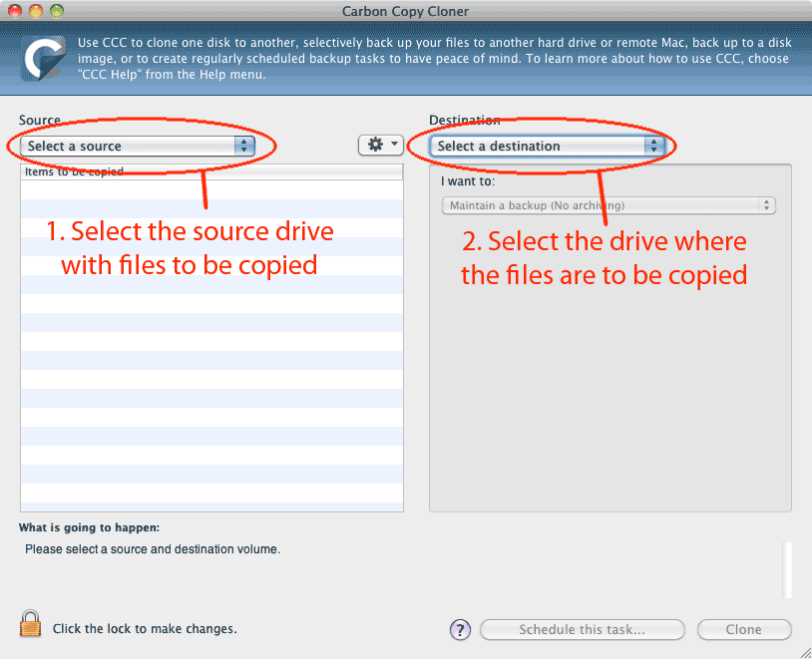
Task: Click the lock icon to make changes
Action: (31, 623)
